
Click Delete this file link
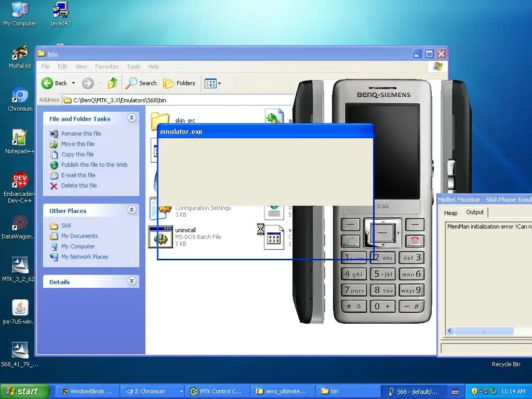click(79, 185)
